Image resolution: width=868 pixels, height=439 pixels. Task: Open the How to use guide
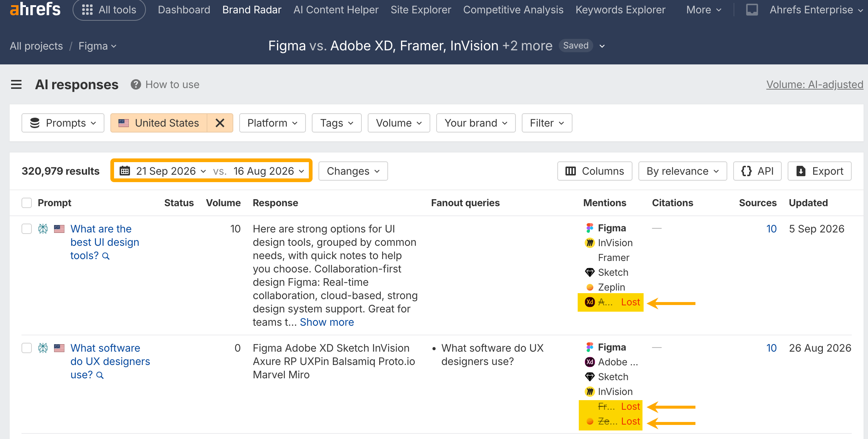pyautogui.click(x=172, y=85)
